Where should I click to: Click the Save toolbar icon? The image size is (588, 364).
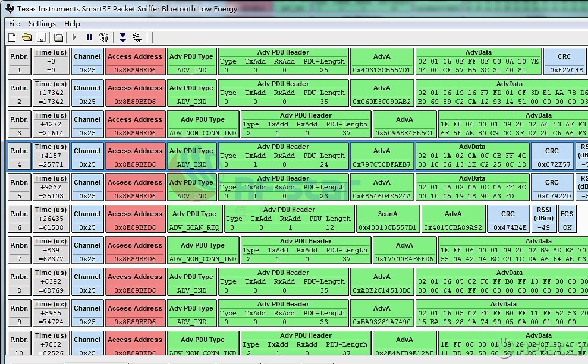coord(42,37)
